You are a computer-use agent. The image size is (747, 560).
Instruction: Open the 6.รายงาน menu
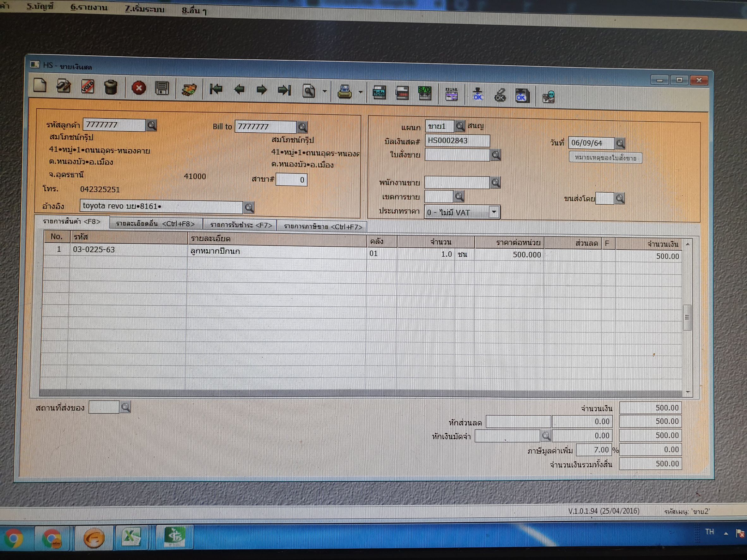tap(89, 7)
